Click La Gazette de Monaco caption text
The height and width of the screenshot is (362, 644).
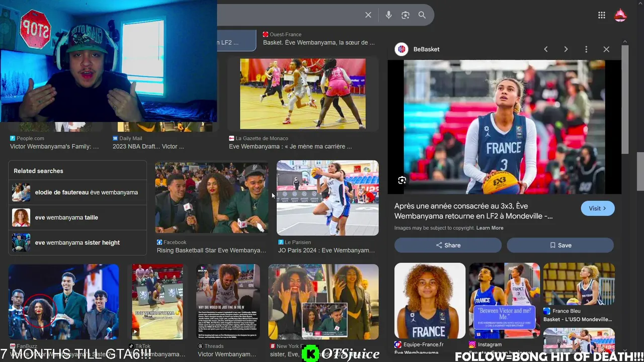click(x=290, y=146)
